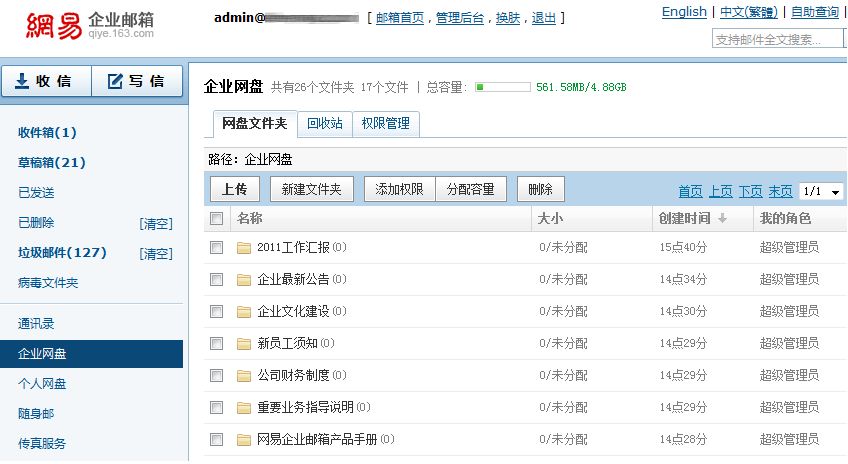Image resolution: width=848 pixels, height=464 pixels.
Task: Check the box for 2011工作汇报
Action: 216,248
